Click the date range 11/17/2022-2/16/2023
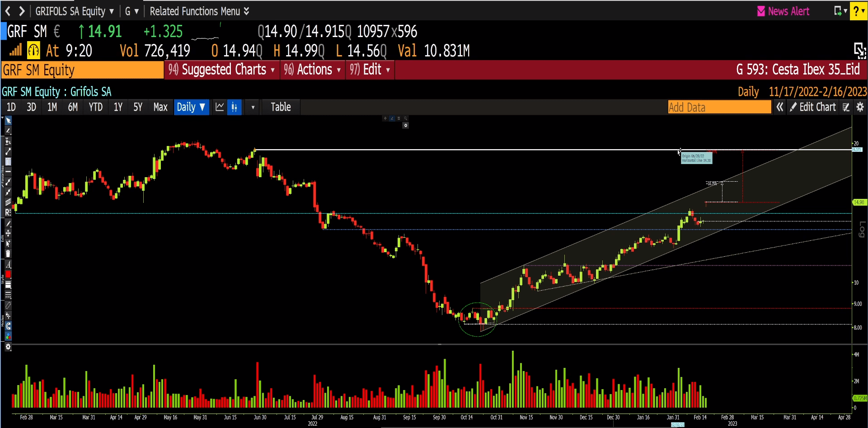868x428 pixels. click(818, 92)
